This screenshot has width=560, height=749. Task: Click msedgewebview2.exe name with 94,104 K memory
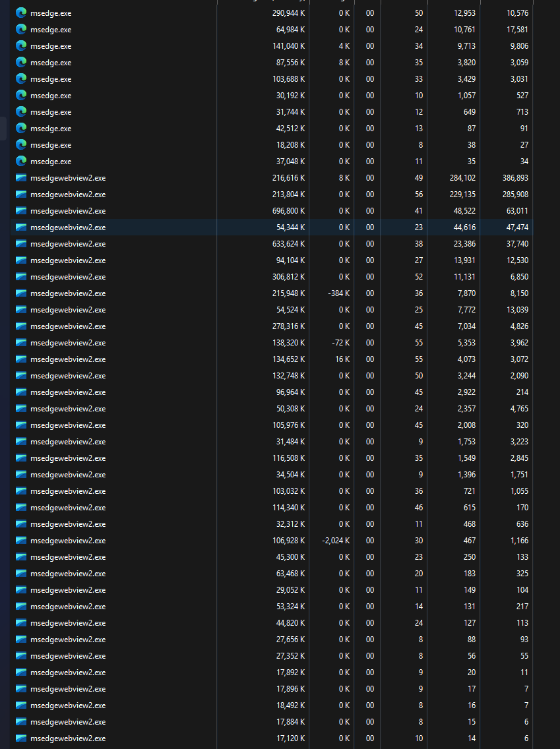click(x=68, y=260)
